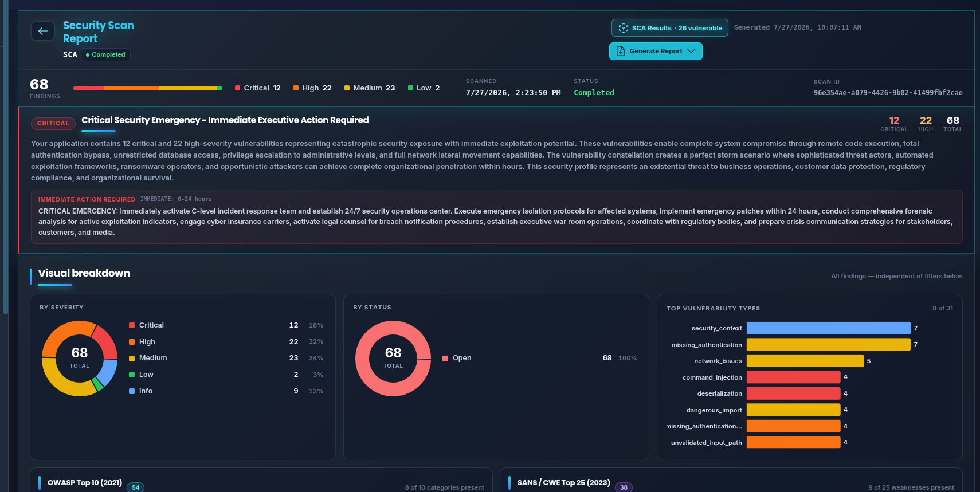Click the '9 of 25 weaknesses present' text
980x492 pixels.
point(911,488)
